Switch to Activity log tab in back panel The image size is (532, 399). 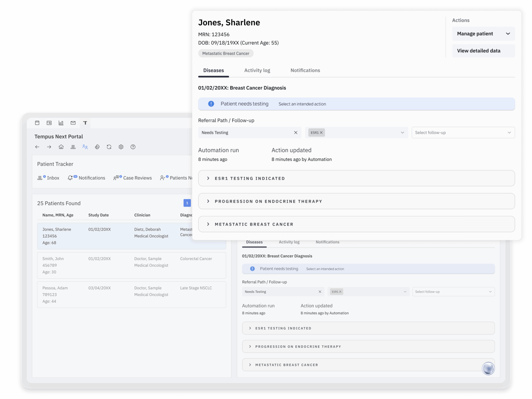click(x=289, y=242)
